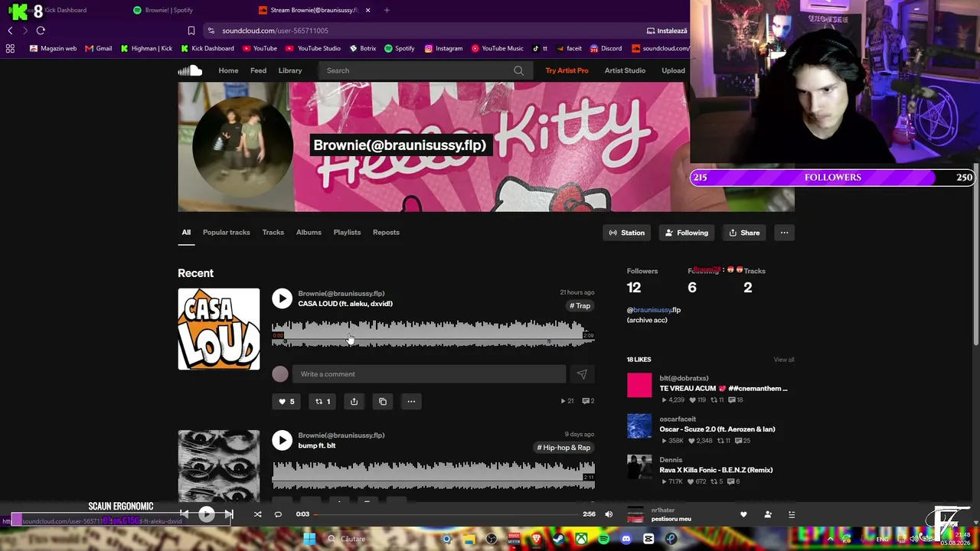The image size is (980, 551).
Task: Open the # Hip-hop & Rap tag
Action: coord(563,448)
